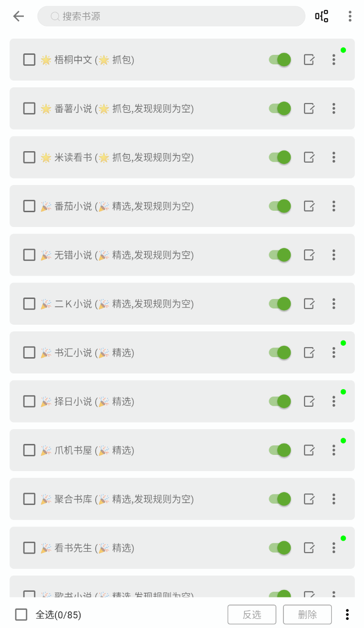This screenshot has height=628, width=364.
Task: Expand the bottom bar overflow menu
Action: [347, 615]
